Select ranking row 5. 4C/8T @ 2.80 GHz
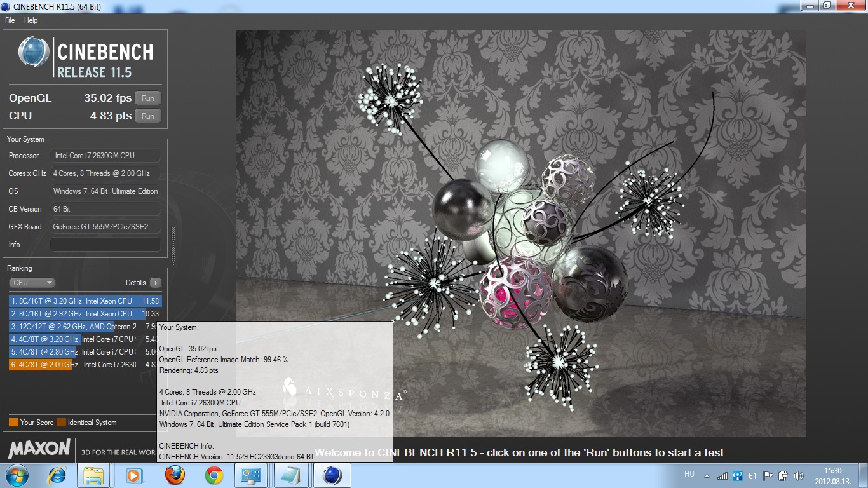868x488 pixels. (85, 352)
